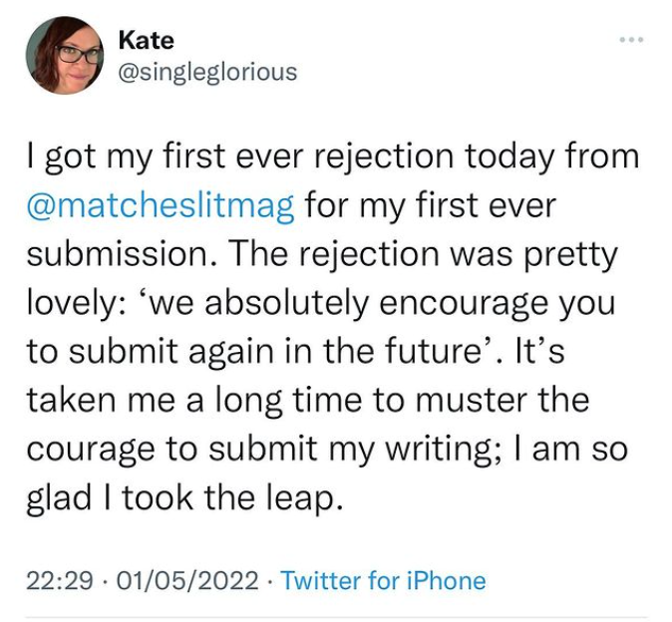Click the 01/05/2022 date
Image resolution: width=672 pixels, height=622 pixels.
tap(187, 580)
